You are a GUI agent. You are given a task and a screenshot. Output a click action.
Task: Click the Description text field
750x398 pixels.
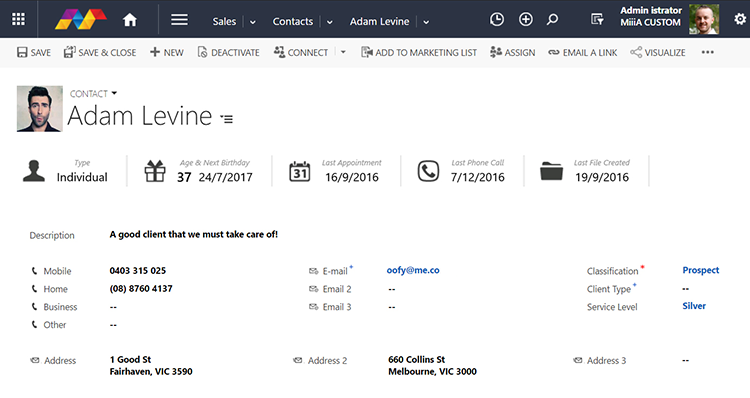point(194,234)
